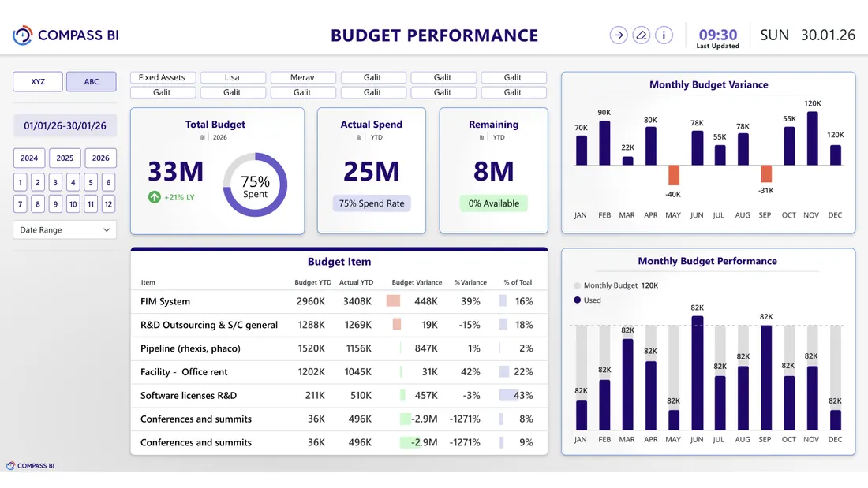Screen dimensions: 868x488
Task: Click the 0% Available badge
Action: pyautogui.click(x=494, y=203)
